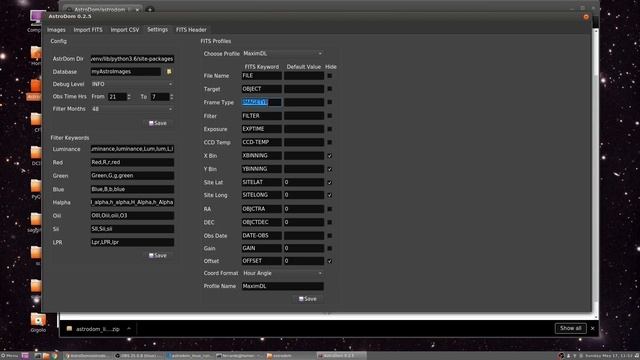Save the FITS profile
640x360 pixels.
[x=308, y=299]
